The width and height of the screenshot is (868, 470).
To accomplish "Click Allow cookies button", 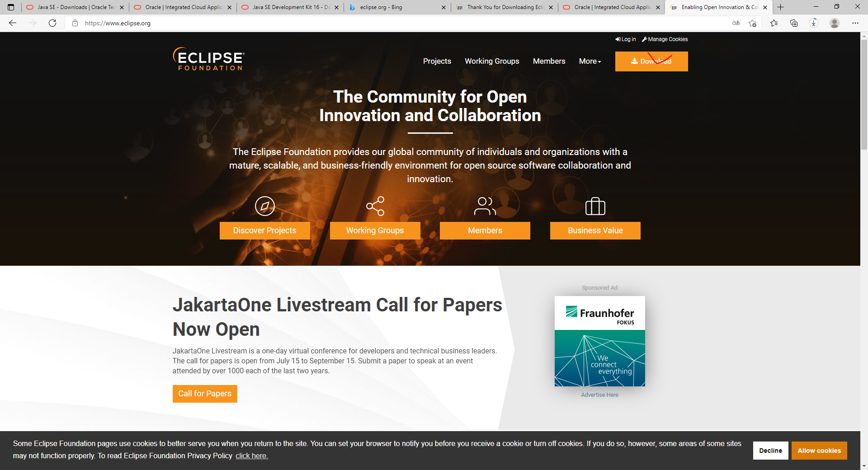I will pos(819,451).
